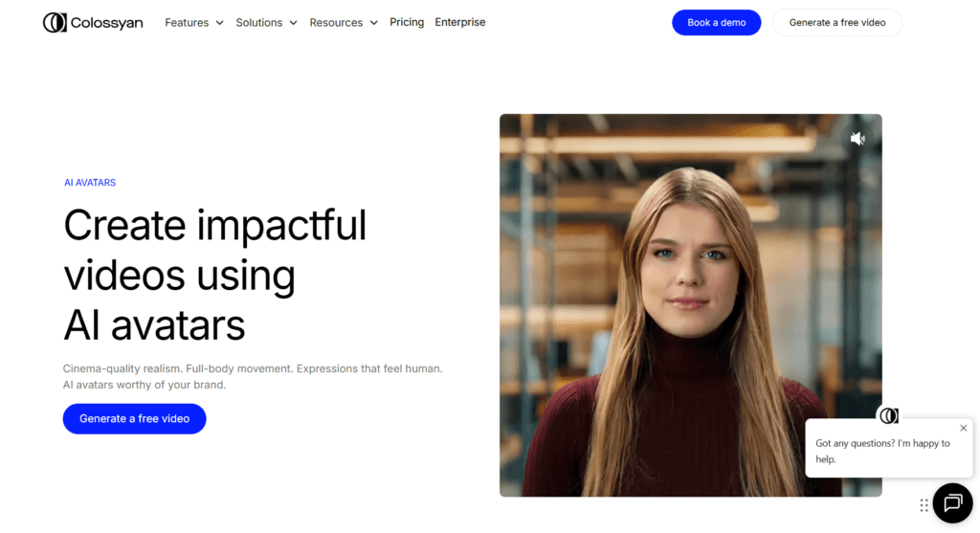Open the Solutions menu

(258, 23)
